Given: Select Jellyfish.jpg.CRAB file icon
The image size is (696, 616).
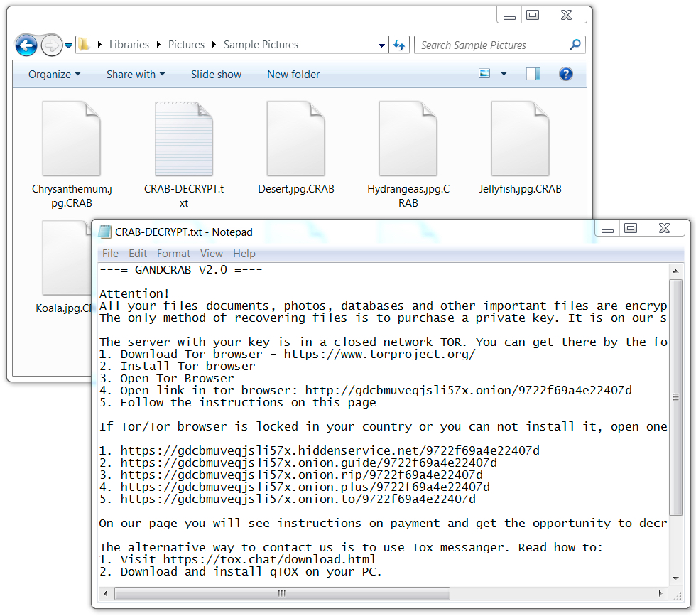Looking at the screenshot, I should point(520,139).
